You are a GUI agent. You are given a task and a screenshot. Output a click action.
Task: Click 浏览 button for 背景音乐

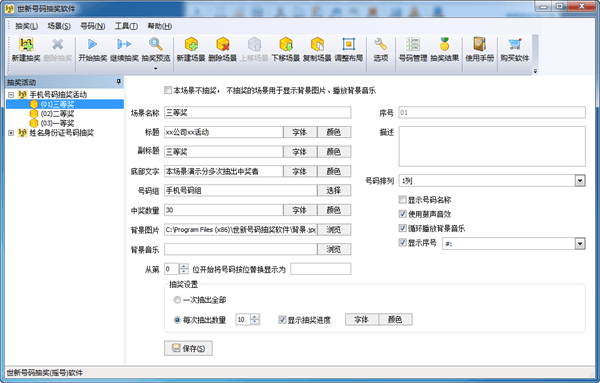click(334, 249)
